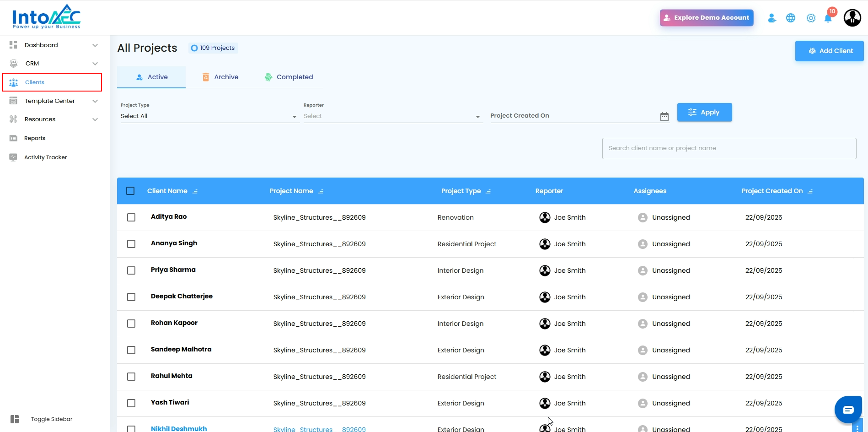Open the Reporter select dropdown

click(x=392, y=116)
